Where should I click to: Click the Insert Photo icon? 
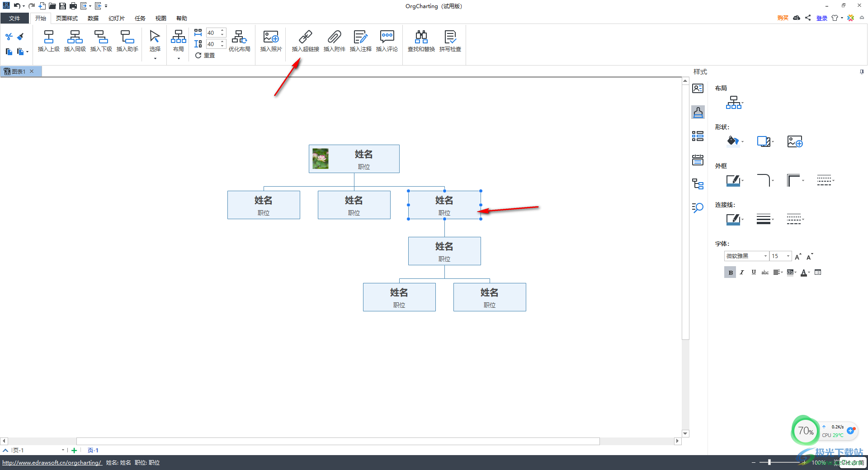click(271, 37)
